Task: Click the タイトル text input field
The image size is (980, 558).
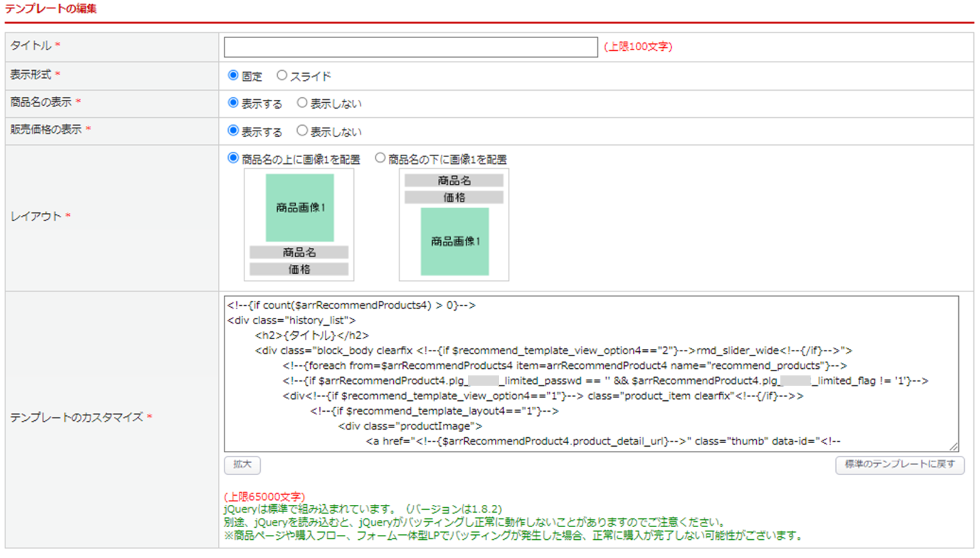Action: pos(410,47)
